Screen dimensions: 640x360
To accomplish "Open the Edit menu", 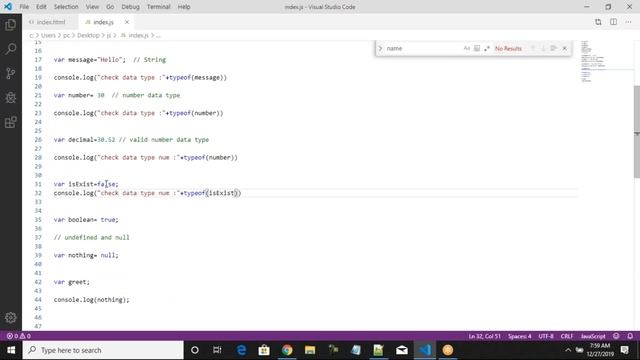I will tap(41, 7).
